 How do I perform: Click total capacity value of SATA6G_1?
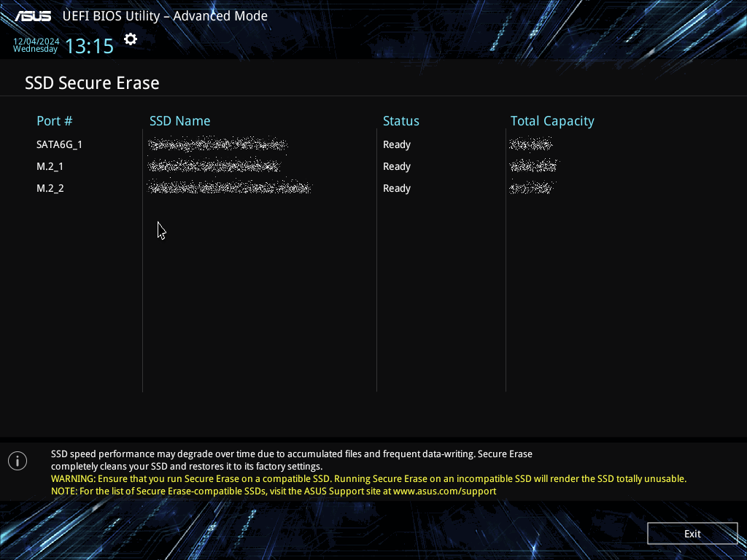pos(531,144)
